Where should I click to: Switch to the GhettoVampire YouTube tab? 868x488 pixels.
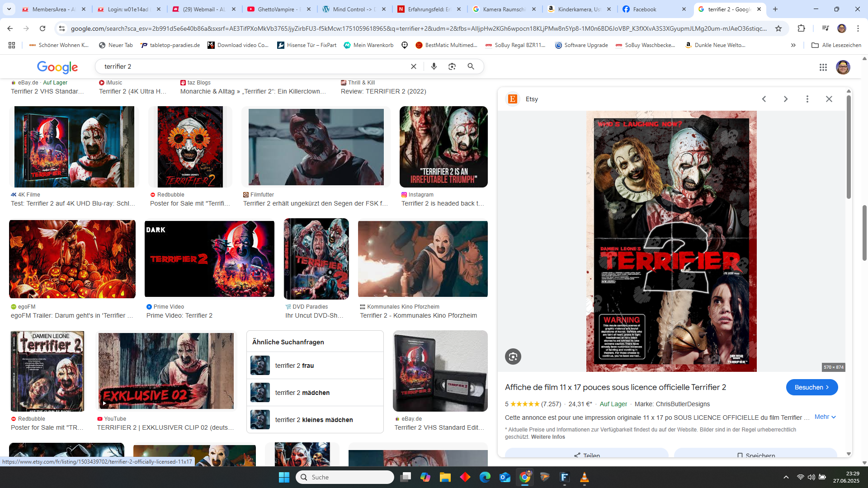pyautogui.click(x=279, y=9)
